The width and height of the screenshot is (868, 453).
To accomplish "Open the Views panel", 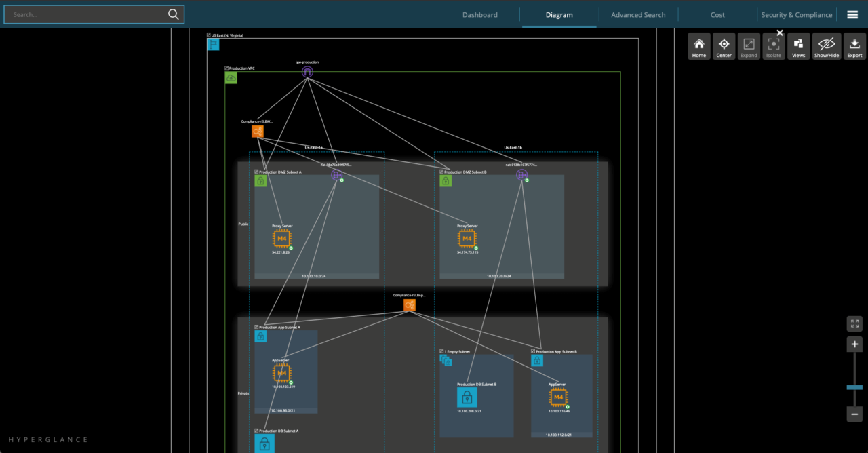I will pos(798,46).
